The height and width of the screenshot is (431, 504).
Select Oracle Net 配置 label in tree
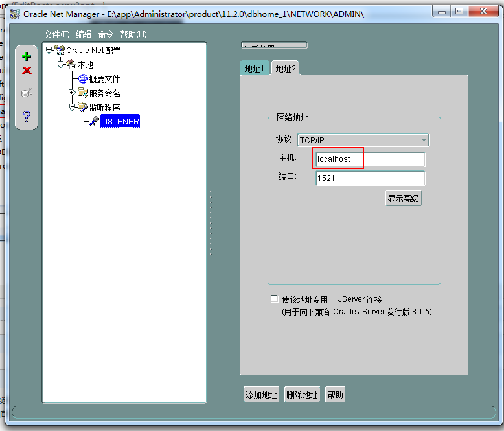pos(93,51)
